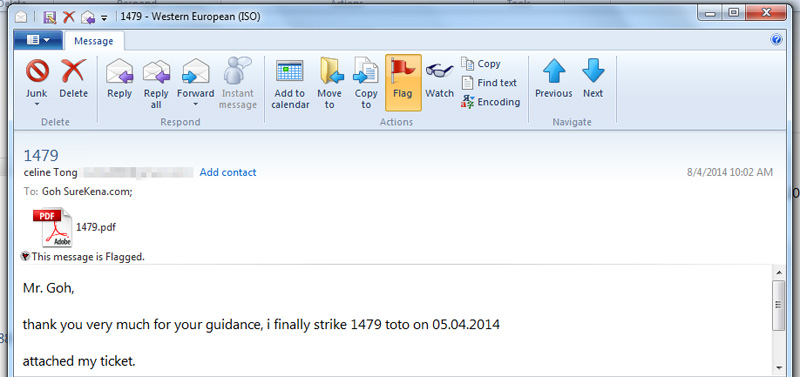Screen dimensions: 800x377
Task: Open the Copy to folder option
Action: [x=366, y=84]
